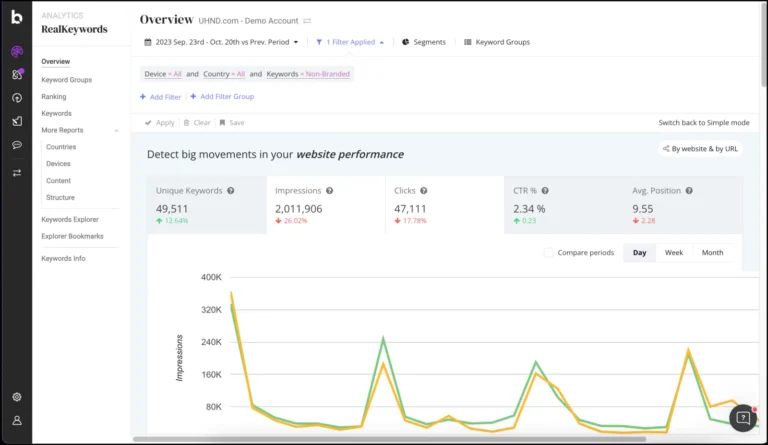This screenshot has height=445, width=768.
Task: Open Segments in the top bar
Action: pyautogui.click(x=424, y=42)
